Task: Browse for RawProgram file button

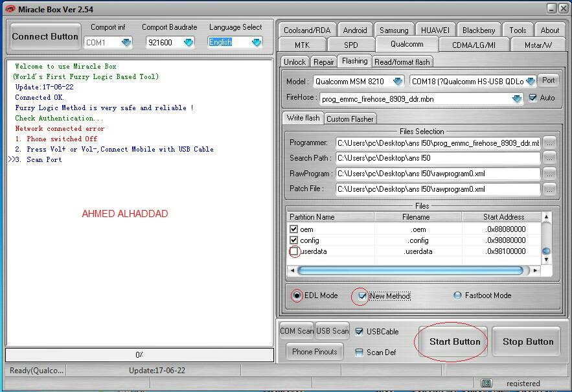Action: pyautogui.click(x=549, y=174)
